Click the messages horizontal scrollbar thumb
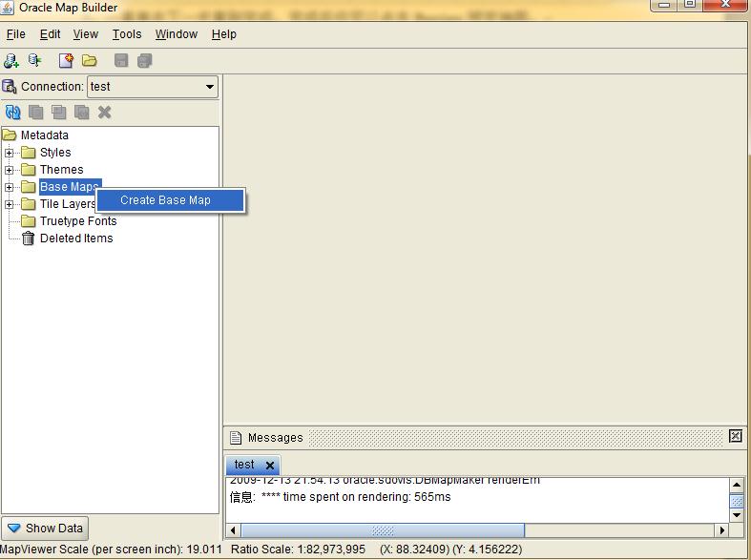This screenshot has height=560, width=751. tap(384, 530)
